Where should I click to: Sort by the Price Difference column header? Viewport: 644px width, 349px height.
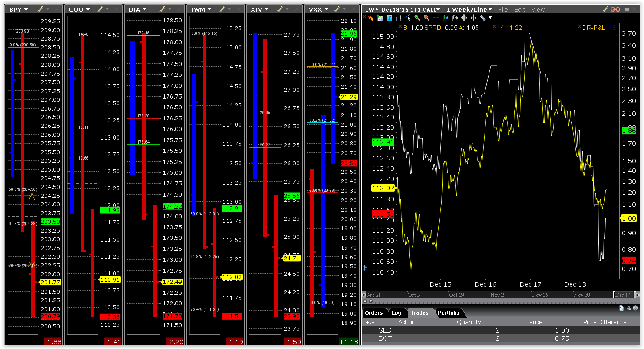pyautogui.click(x=604, y=322)
